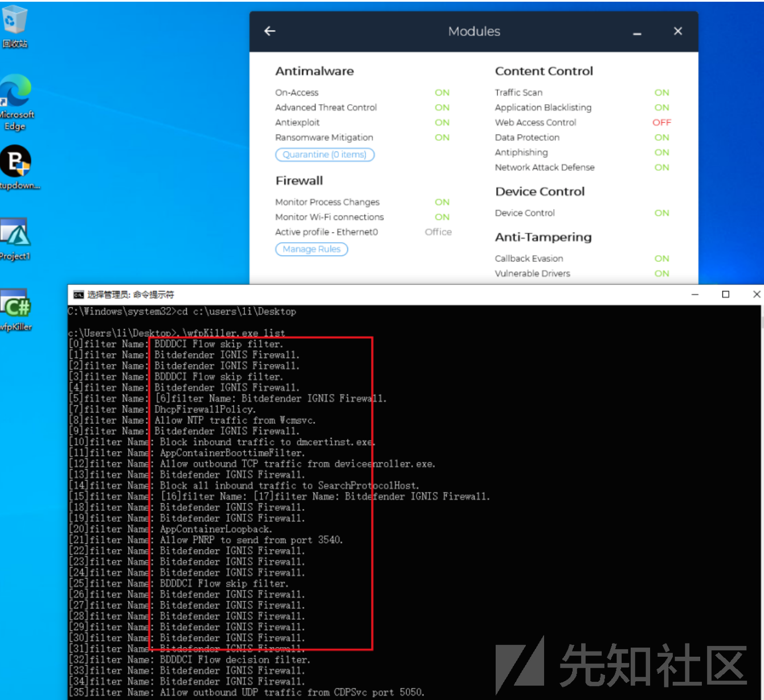This screenshot has width=764, height=700.
Task: Toggle Antiphishing ON status
Action: click(x=662, y=153)
